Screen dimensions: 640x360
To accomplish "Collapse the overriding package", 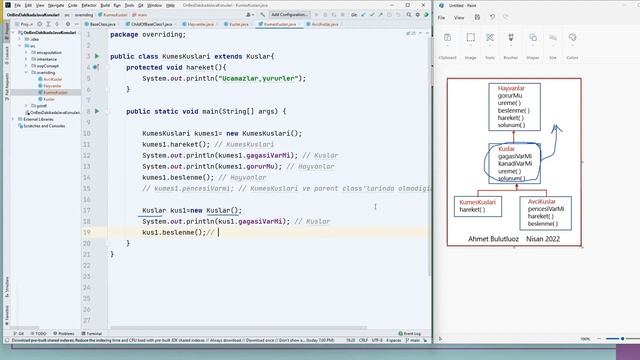I will [27, 72].
